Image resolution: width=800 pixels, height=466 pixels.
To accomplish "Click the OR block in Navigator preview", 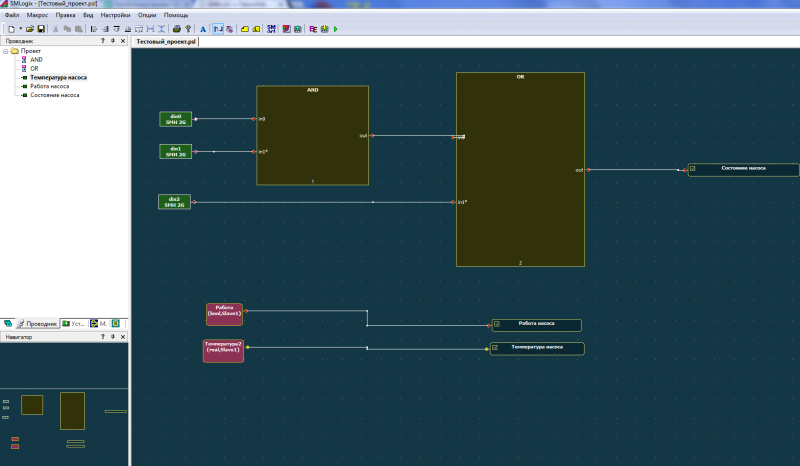I will coord(72,410).
